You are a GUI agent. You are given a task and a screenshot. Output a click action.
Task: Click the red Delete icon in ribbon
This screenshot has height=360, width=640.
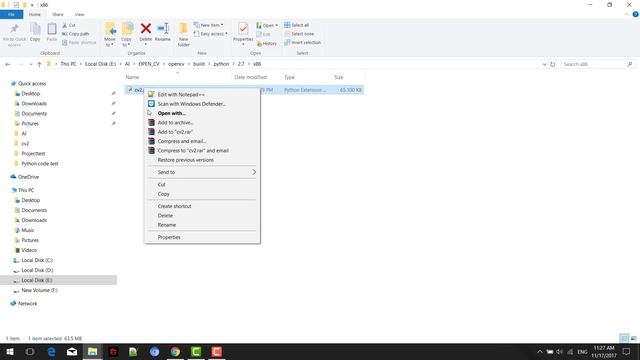tap(146, 29)
